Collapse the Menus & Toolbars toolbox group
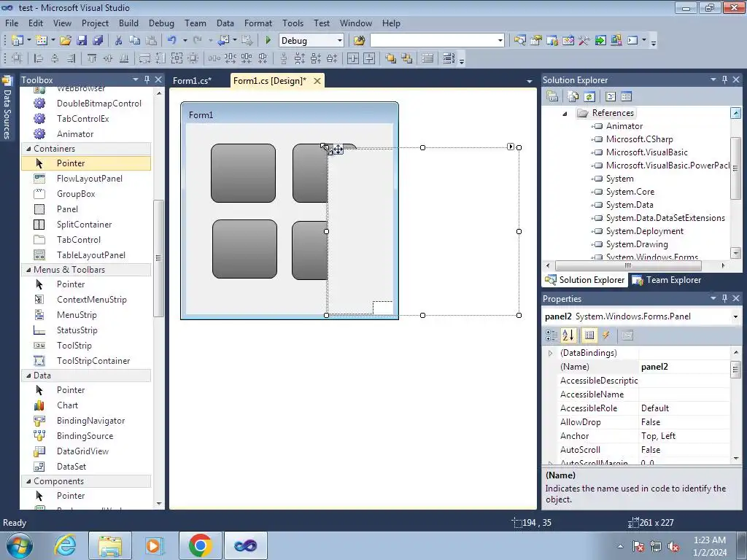 click(28, 270)
